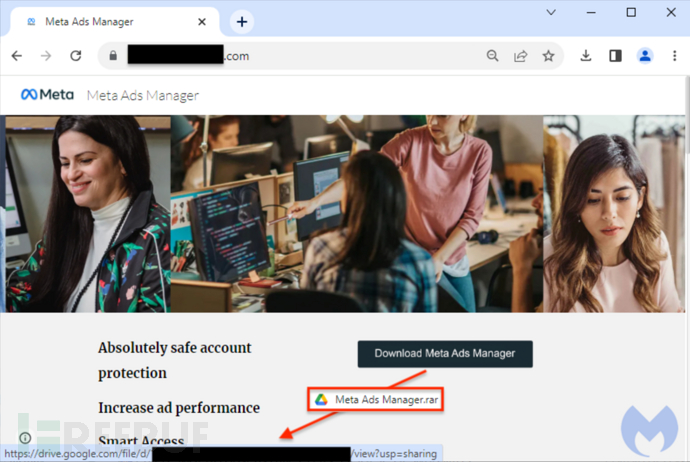Click the Meta Ads Manager header text
This screenshot has width=690, height=462.
[143, 95]
